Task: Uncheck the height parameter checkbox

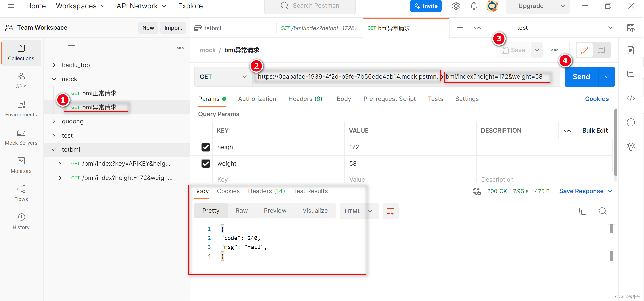Action: click(x=206, y=147)
